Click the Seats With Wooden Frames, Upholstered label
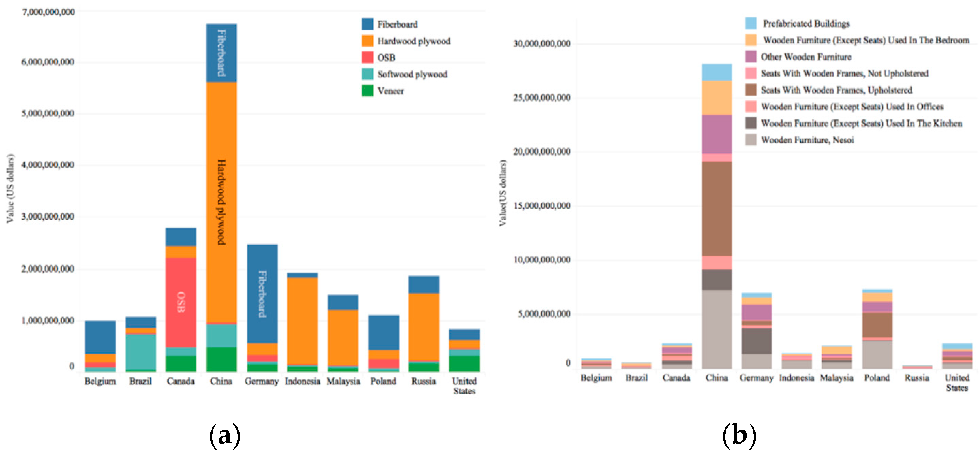 pos(836,90)
